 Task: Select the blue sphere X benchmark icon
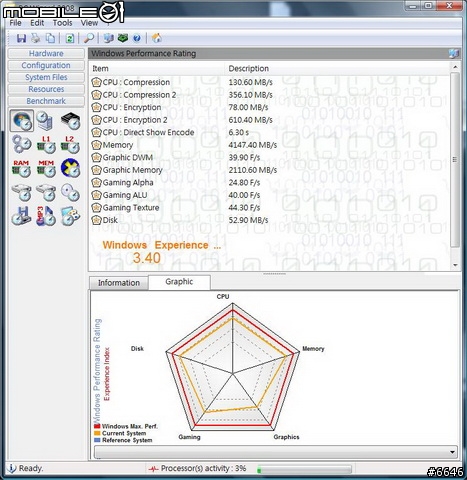coord(70,168)
